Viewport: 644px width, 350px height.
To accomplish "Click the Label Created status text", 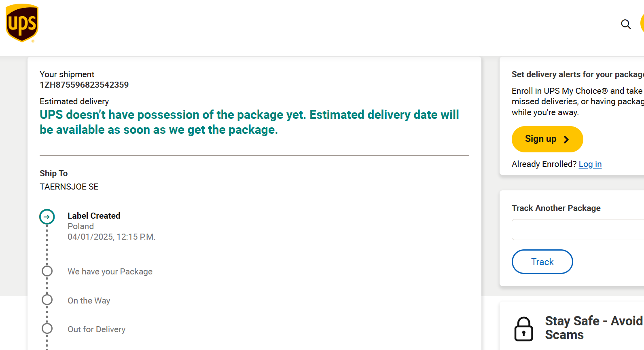I will pos(94,216).
